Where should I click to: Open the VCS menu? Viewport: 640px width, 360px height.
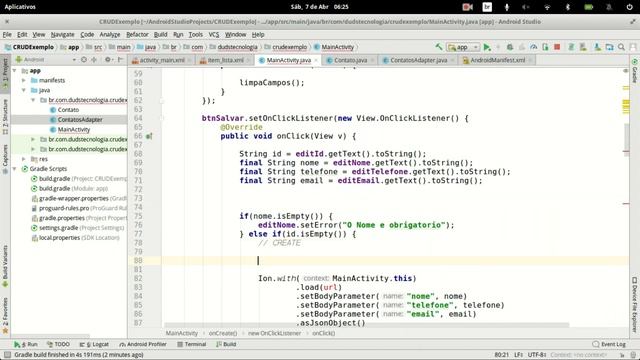point(213,34)
